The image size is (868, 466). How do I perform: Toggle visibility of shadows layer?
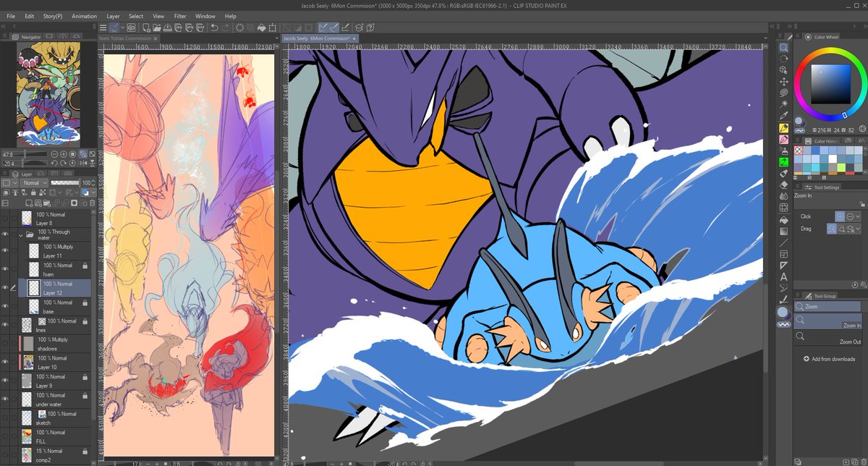click(x=5, y=343)
